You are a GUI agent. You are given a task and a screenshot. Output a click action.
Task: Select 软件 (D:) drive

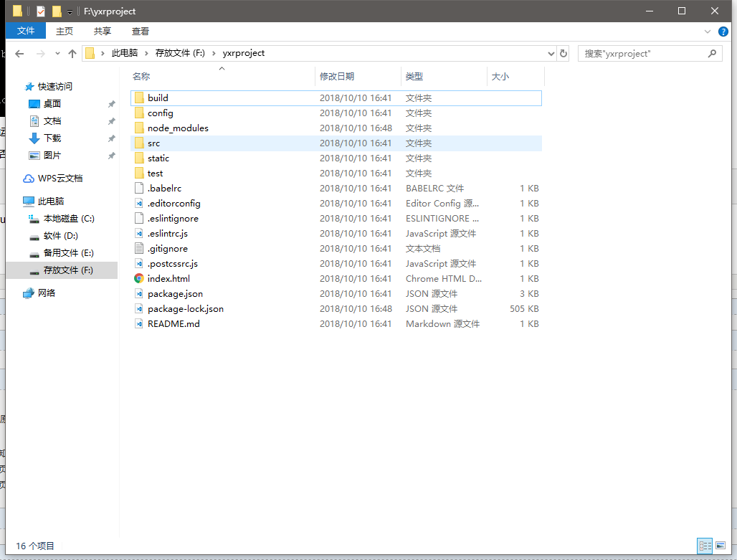point(61,236)
